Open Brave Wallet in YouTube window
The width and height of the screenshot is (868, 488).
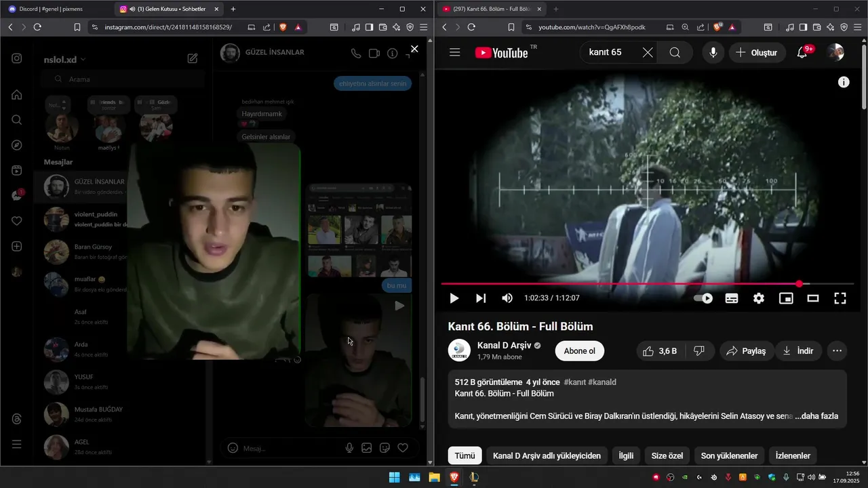click(x=816, y=27)
